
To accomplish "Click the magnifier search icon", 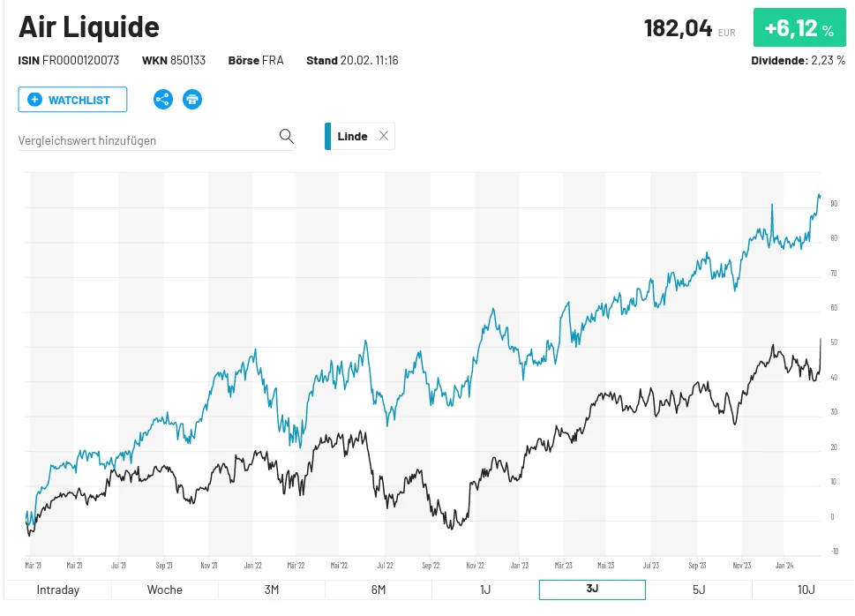I will [x=286, y=136].
